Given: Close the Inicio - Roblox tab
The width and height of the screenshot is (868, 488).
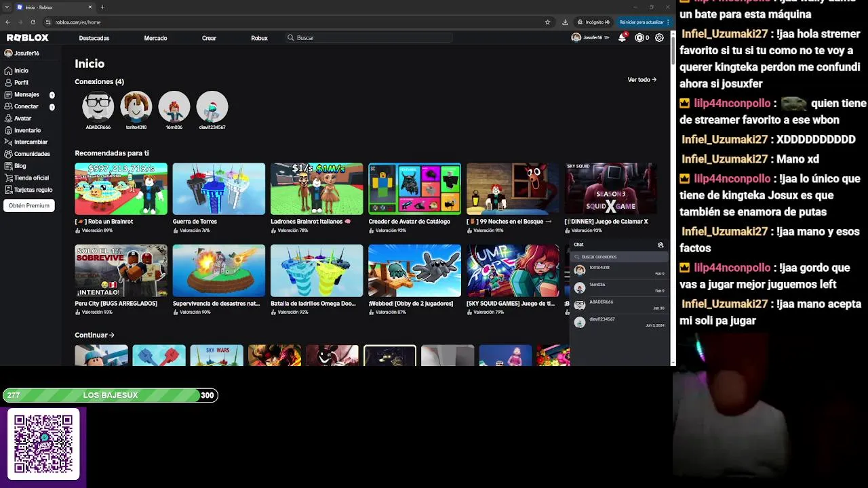Looking at the screenshot, I should point(90,7).
